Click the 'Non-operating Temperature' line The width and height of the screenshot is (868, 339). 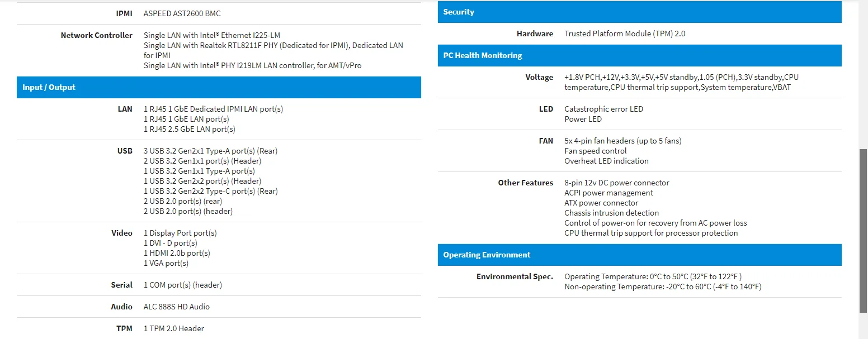click(663, 287)
